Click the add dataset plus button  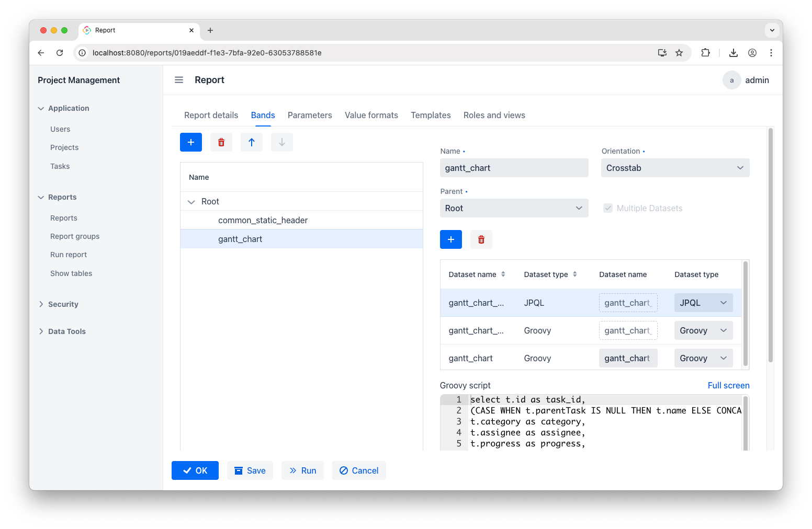click(x=451, y=239)
